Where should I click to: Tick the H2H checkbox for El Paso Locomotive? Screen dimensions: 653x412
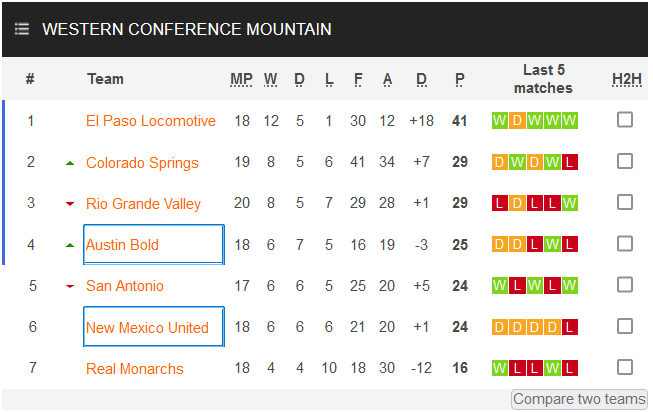(625, 120)
